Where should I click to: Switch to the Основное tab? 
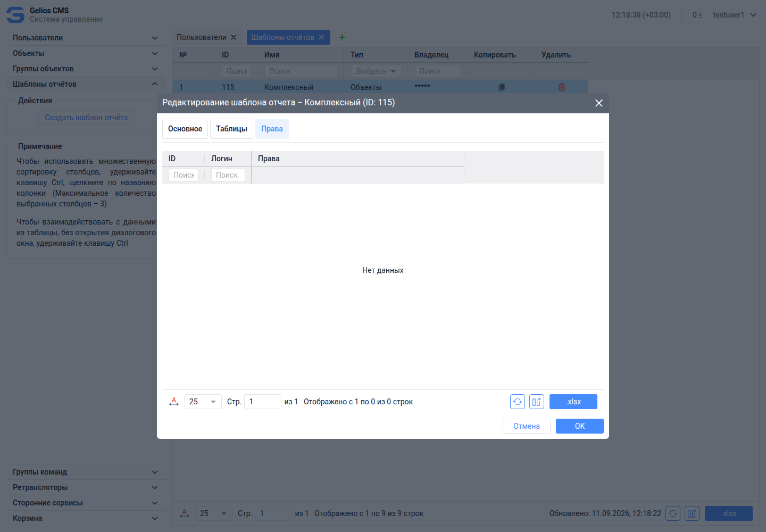tap(185, 129)
